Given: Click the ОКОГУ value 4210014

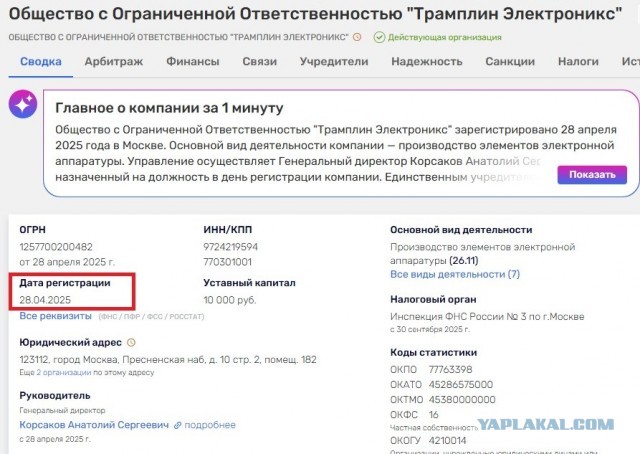Looking at the screenshot, I should tap(447, 441).
